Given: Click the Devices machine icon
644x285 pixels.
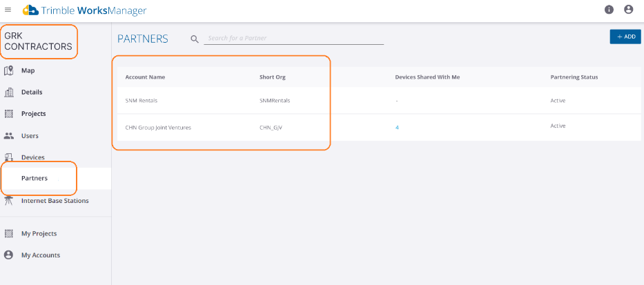Looking at the screenshot, I should (8, 157).
